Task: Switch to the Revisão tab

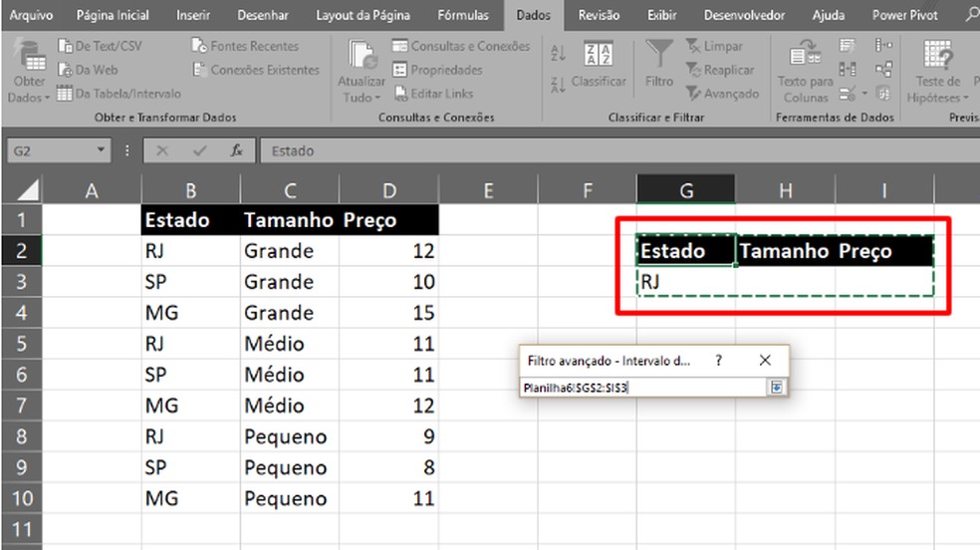Action: click(599, 15)
